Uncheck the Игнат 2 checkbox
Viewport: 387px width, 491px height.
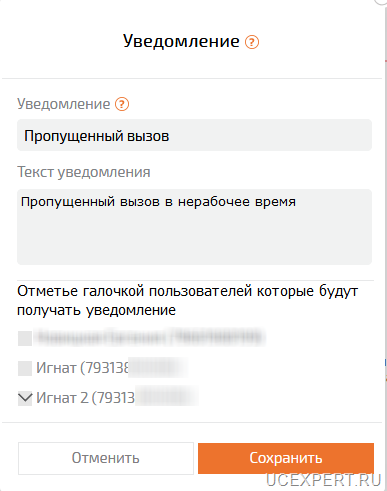pos(25,398)
